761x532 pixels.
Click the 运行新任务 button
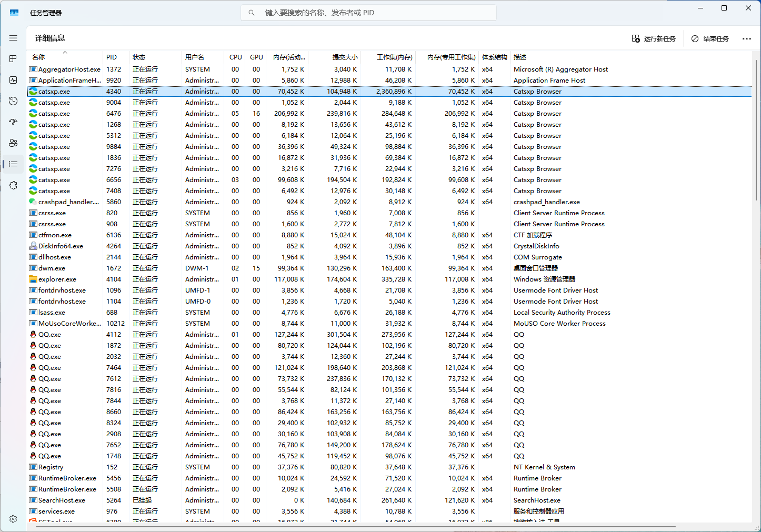click(654, 38)
